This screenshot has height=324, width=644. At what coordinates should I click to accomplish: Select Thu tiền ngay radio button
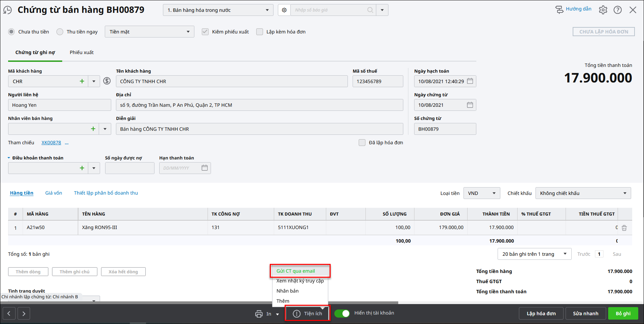tap(60, 32)
